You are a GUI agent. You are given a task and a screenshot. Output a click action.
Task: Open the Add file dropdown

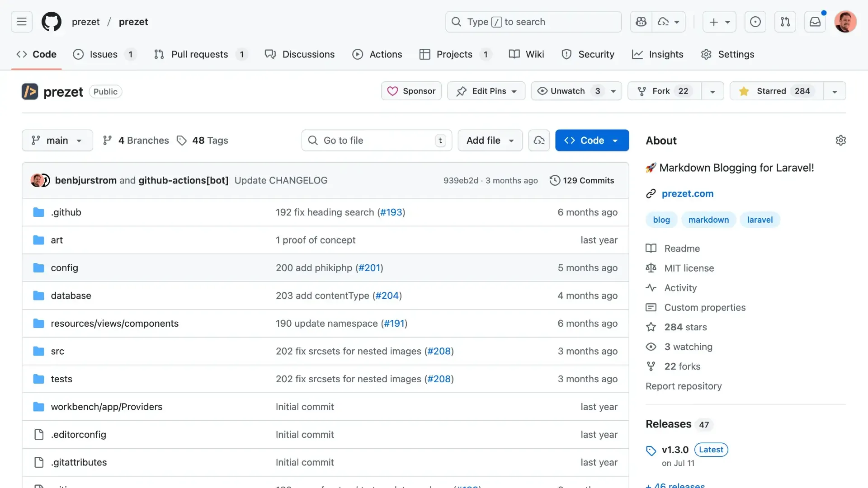(x=490, y=141)
